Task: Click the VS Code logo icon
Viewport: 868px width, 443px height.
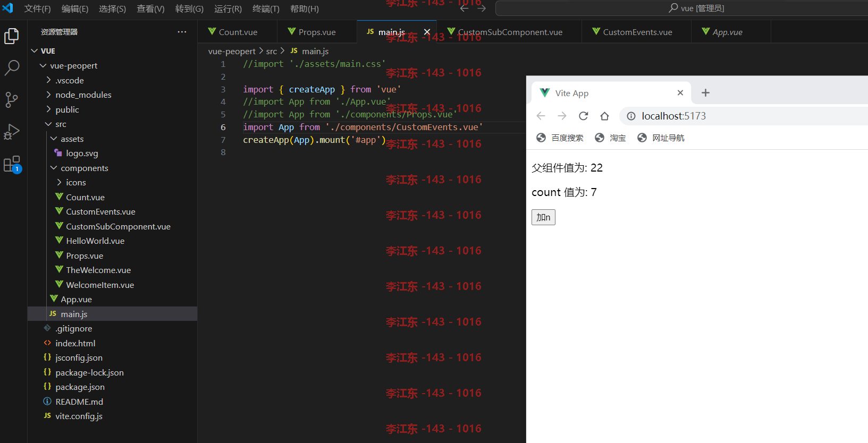Action: coord(8,8)
